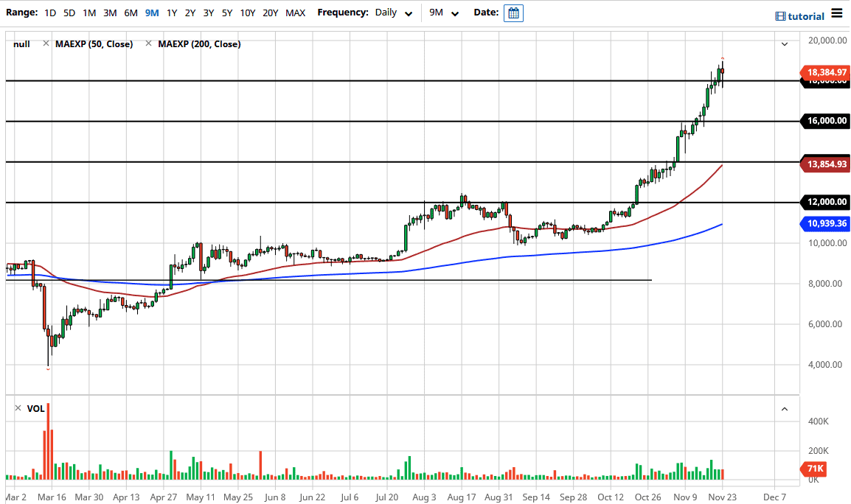Collapse the price chart pane chevron
This screenshot has width=851, height=504.
pyautogui.click(x=784, y=44)
